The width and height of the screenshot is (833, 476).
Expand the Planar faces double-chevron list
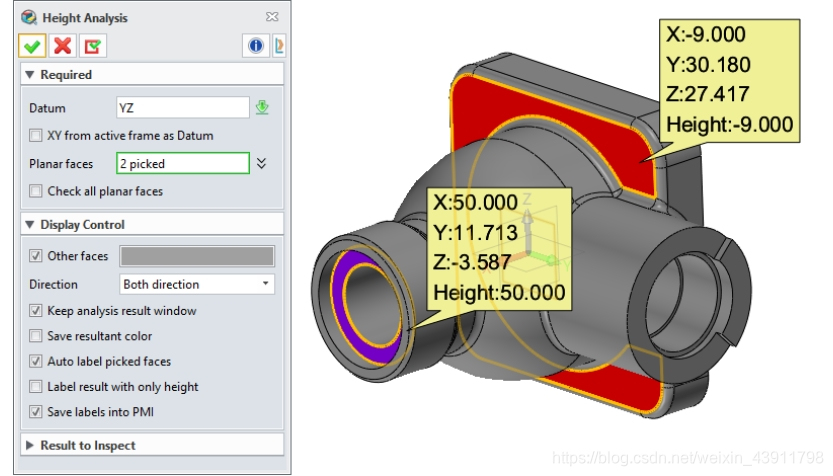[261, 163]
